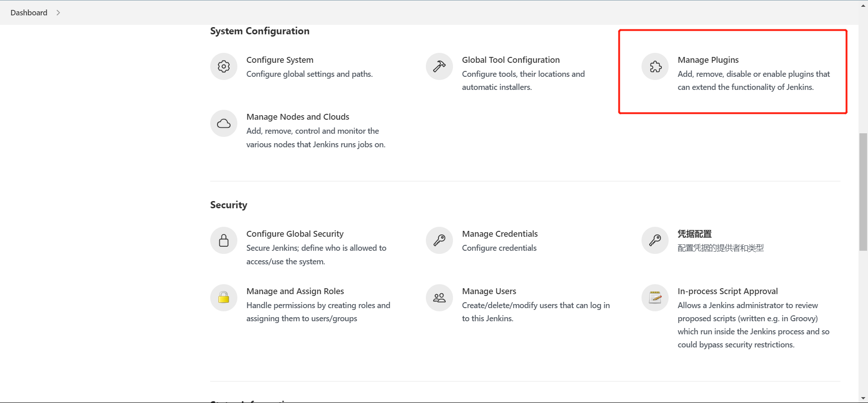Click the Global Tool Configuration hammer icon
Screen dimensions: 868x403
(x=439, y=66)
